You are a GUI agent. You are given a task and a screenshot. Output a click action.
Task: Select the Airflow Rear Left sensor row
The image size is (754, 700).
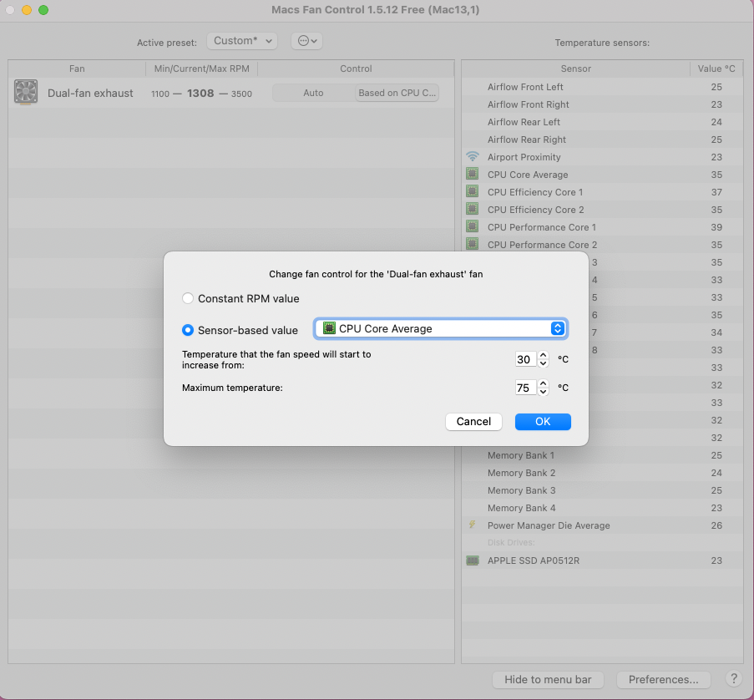click(x=603, y=122)
